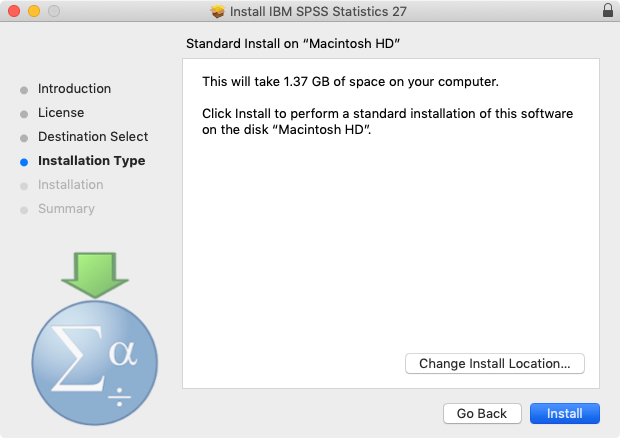This screenshot has width=620, height=438.
Task: Click the lock icon in title bar
Action: [x=608, y=11]
